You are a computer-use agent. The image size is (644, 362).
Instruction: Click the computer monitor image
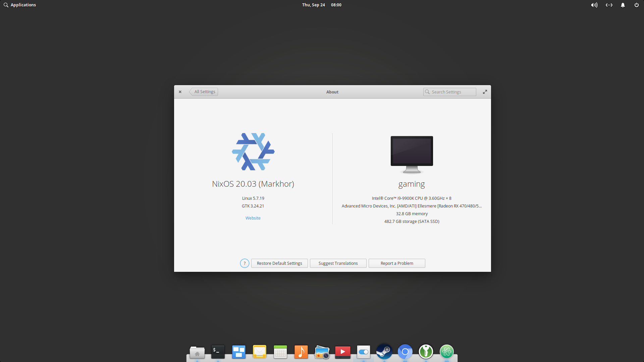(x=412, y=154)
